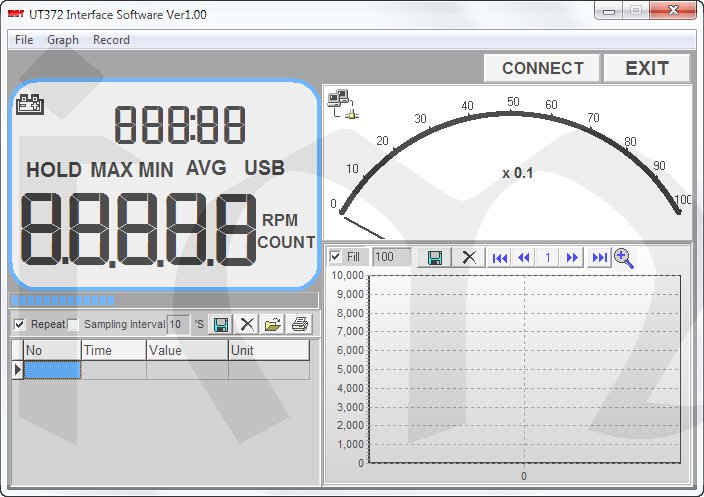Save the graph image

click(x=435, y=257)
